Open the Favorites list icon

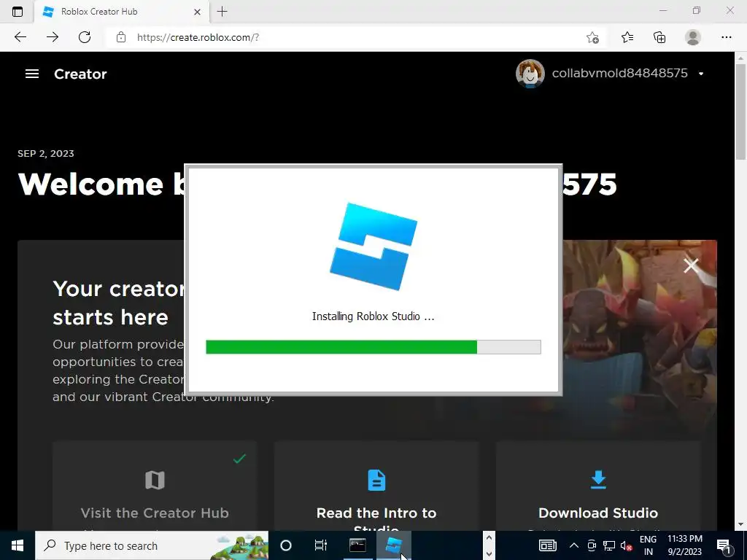tap(627, 37)
